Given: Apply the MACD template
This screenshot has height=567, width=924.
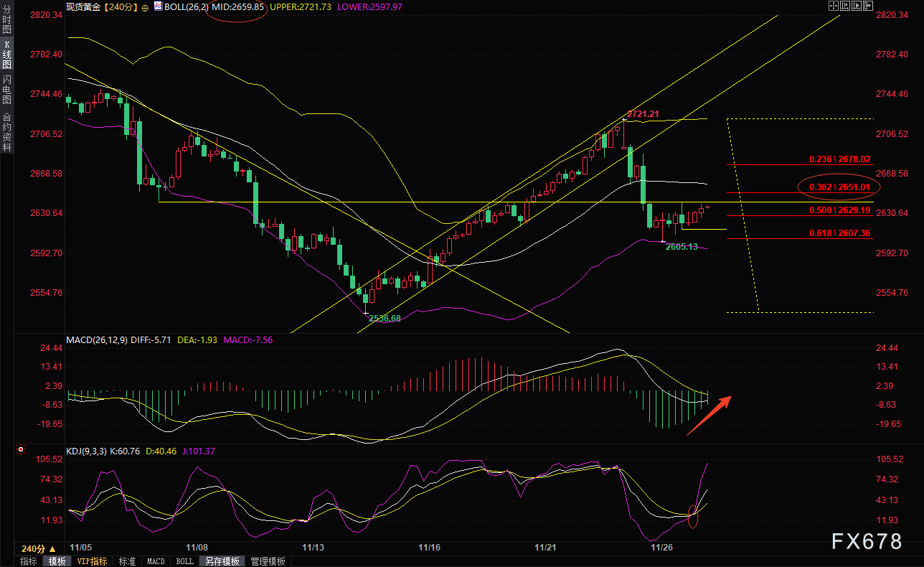Looking at the screenshot, I should coord(156,561).
